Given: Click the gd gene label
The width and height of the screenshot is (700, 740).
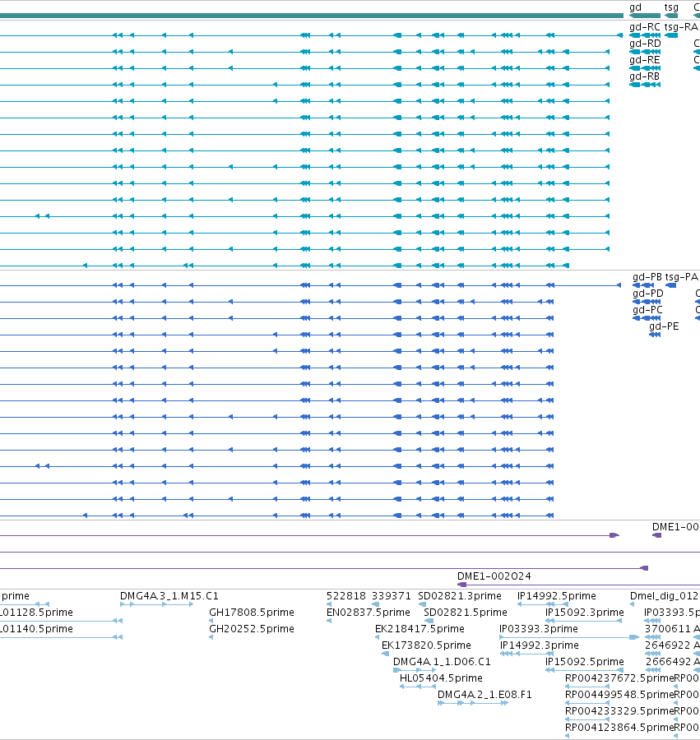Looking at the screenshot, I should click(x=635, y=7).
